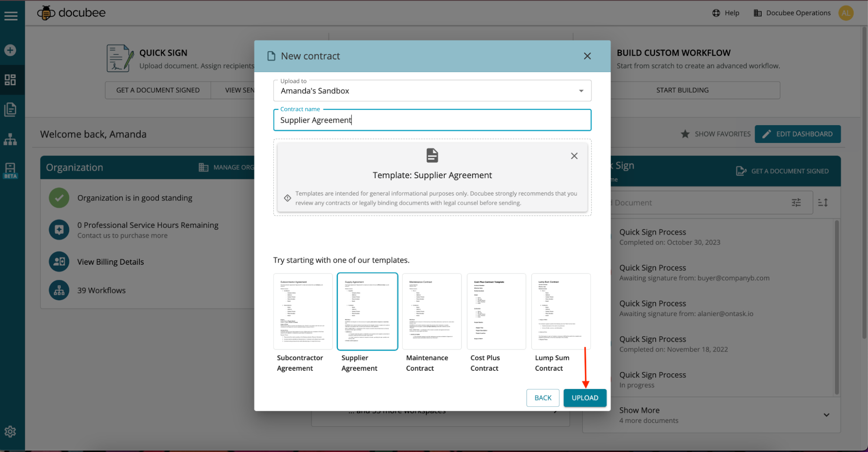Select the Maintenance Contract template thumbnail
The width and height of the screenshot is (868, 452).
[x=431, y=311]
